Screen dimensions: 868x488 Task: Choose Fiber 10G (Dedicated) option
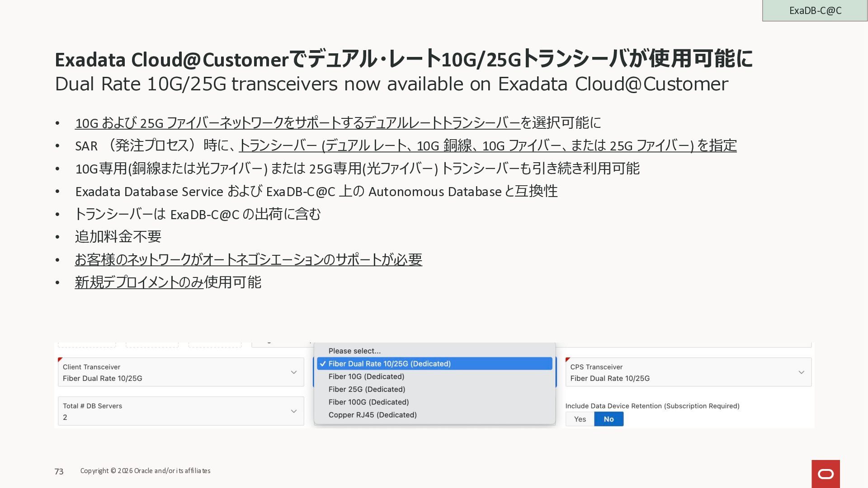click(x=366, y=376)
